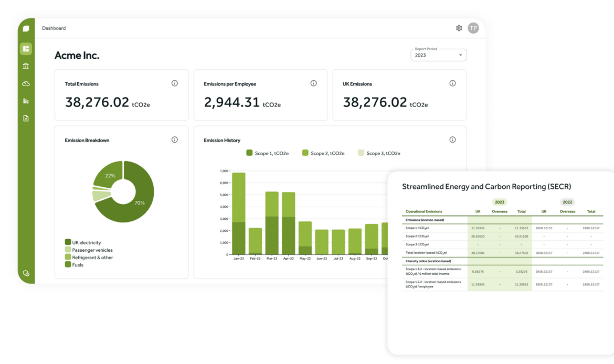614x364 pixels.
Task: Select the 2022 year pill in SECR table
Action: click(x=567, y=202)
